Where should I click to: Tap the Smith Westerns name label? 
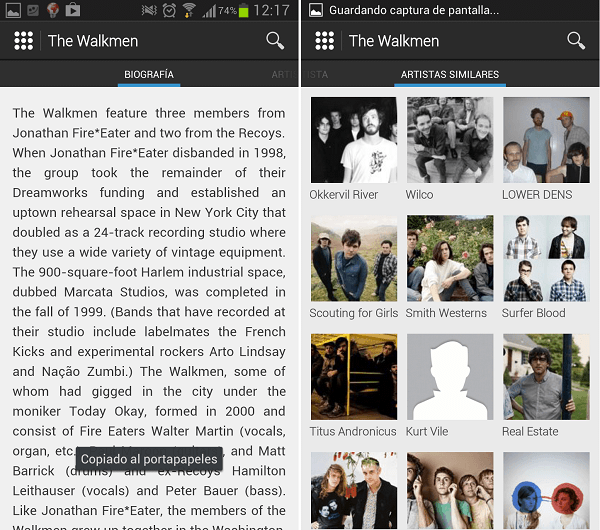click(x=446, y=313)
